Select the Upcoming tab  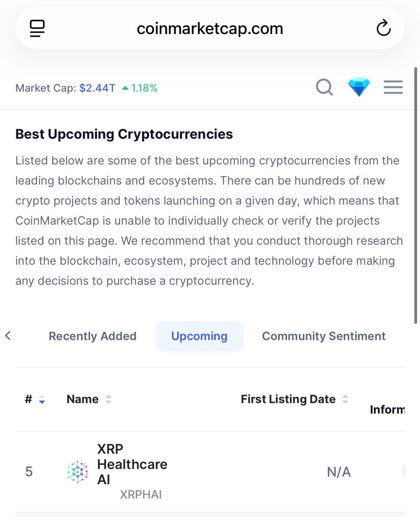[x=199, y=336]
